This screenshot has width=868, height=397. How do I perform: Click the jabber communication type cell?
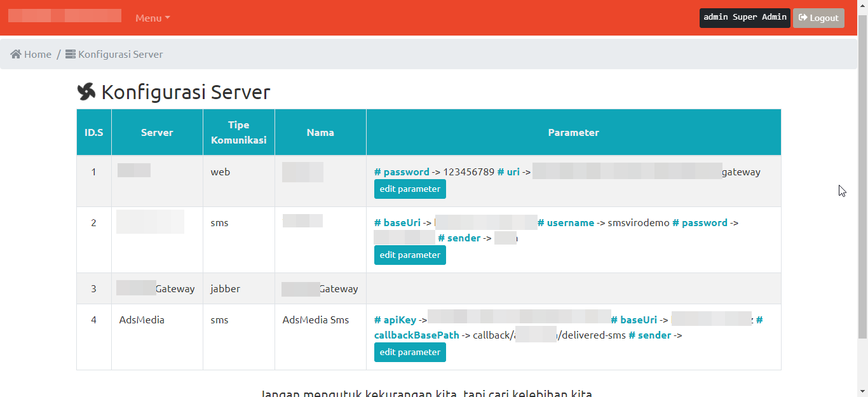[x=225, y=289]
